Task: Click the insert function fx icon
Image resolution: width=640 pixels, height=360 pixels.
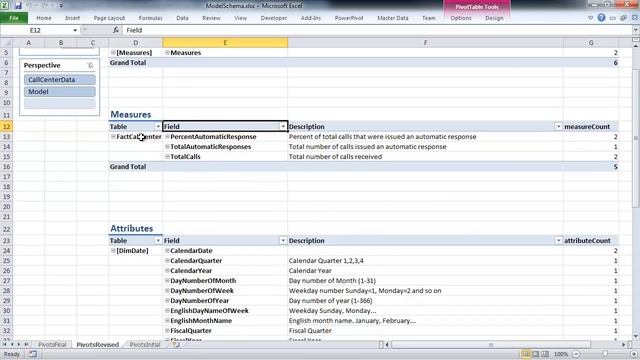Action: click(x=116, y=30)
